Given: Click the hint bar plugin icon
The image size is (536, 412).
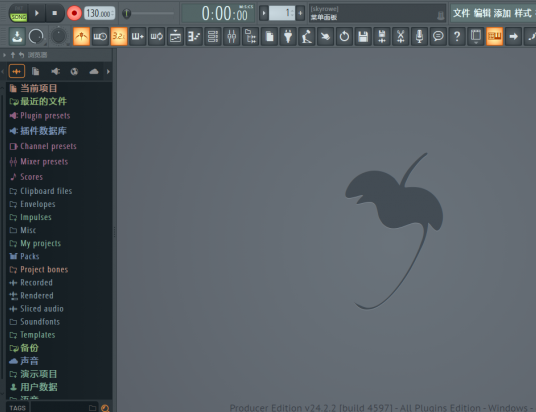Looking at the screenshot, I should [441, 15].
